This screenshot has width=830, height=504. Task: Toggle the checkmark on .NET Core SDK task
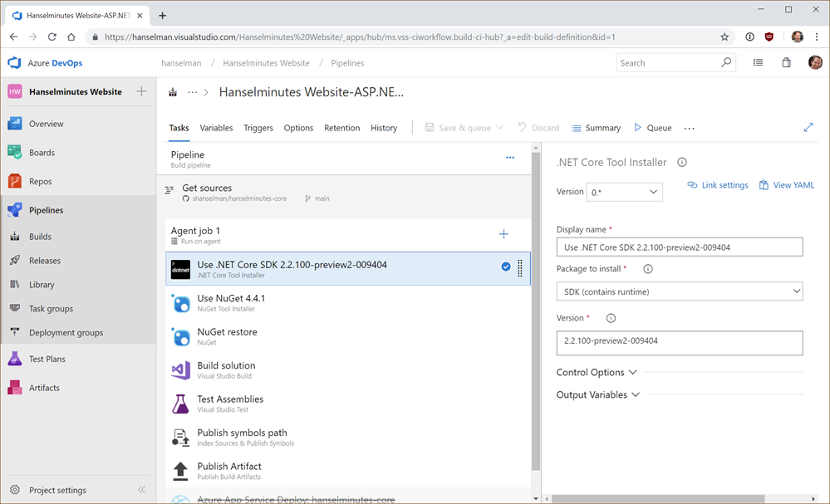(505, 267)
